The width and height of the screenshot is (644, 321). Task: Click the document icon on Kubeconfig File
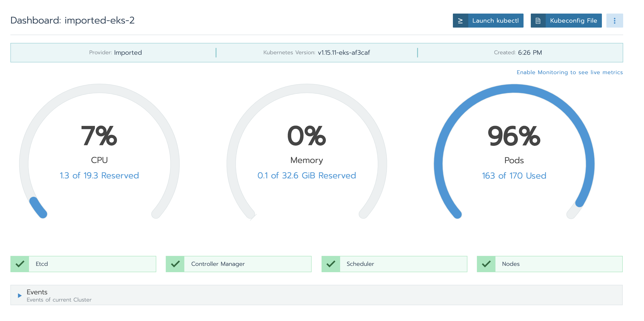click(538, 21)
